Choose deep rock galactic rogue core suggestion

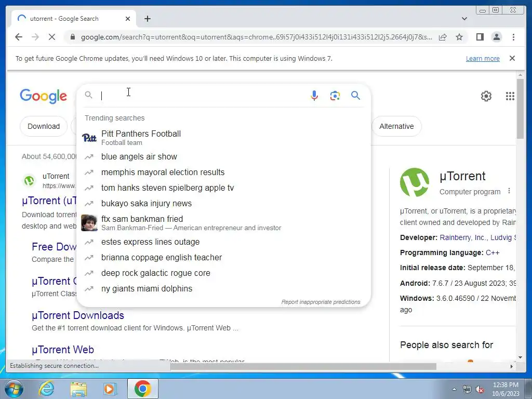point(223,273)
